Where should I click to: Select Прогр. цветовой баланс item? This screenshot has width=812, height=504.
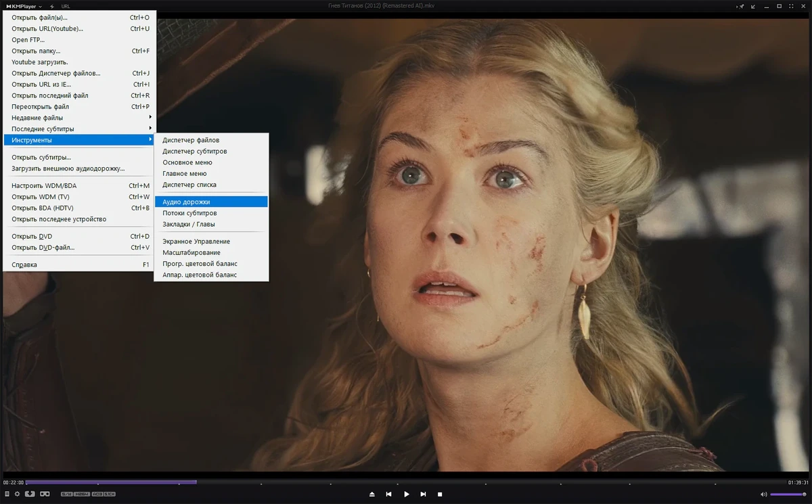[x=211, y=264]
